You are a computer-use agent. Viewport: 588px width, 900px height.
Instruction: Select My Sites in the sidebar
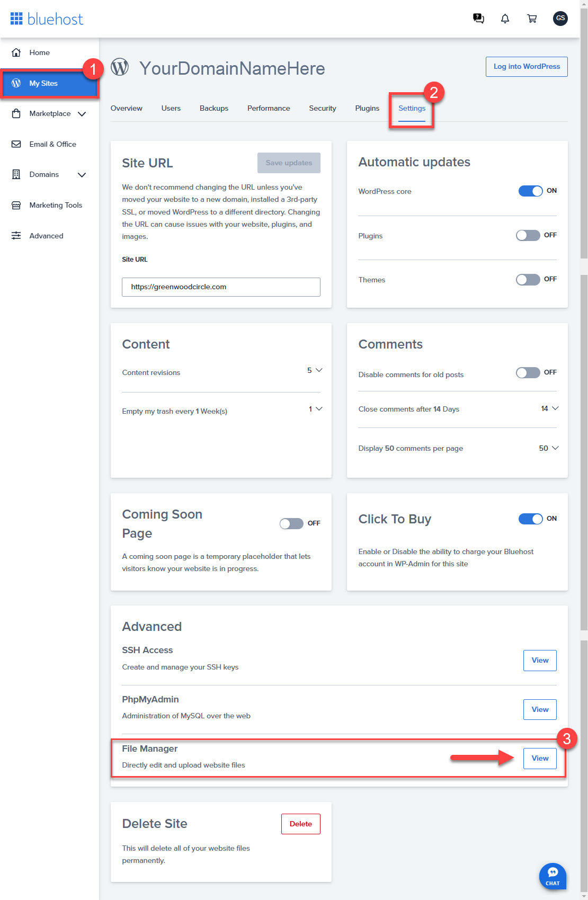point(50,83)
